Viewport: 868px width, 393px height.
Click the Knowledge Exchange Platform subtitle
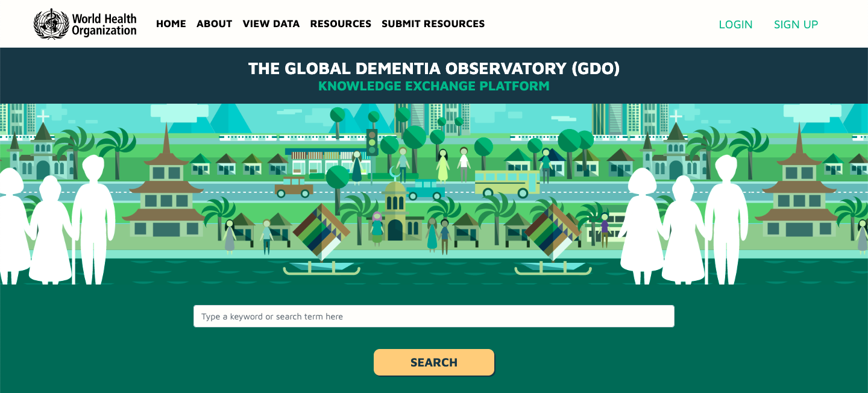pyautogui.click(x=434, y=86)
